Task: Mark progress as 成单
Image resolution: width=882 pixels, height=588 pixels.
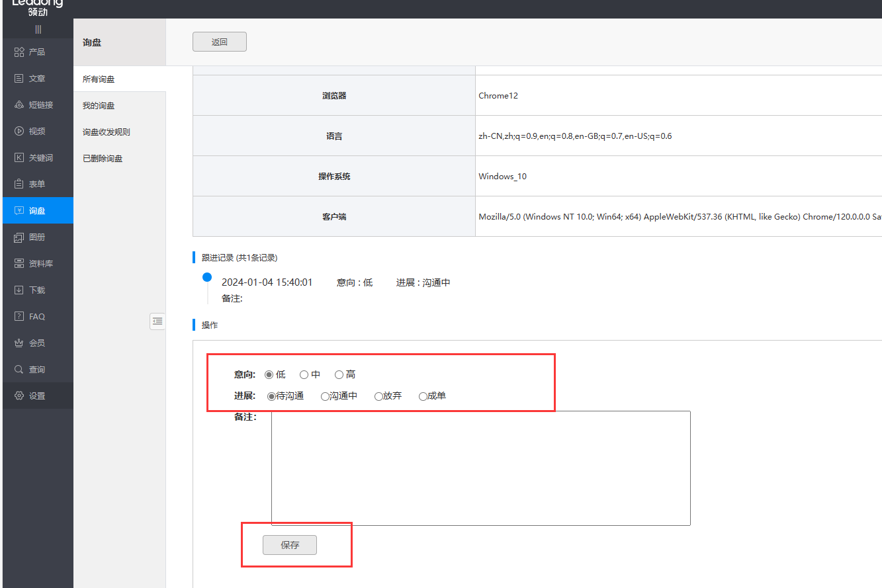Action: tap(423, 397)
